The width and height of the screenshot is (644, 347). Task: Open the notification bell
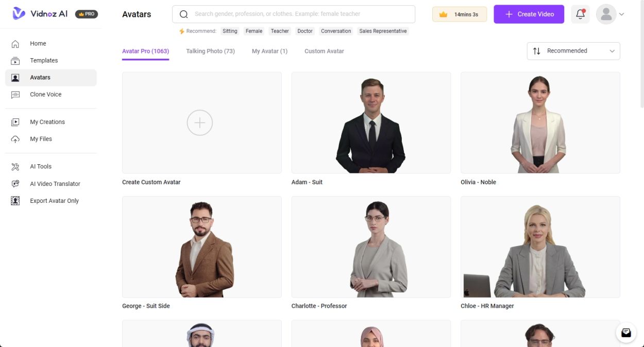click(580, 14)
